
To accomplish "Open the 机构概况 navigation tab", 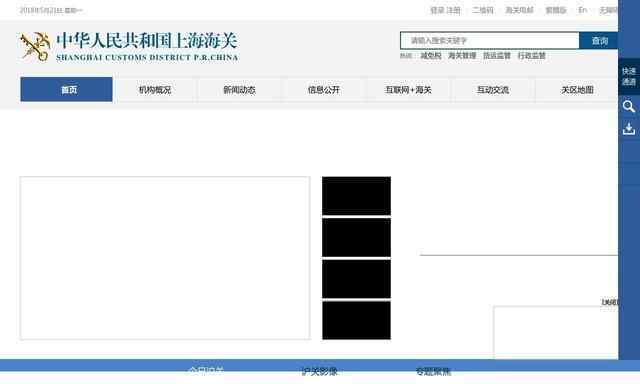I will (155, 90).
